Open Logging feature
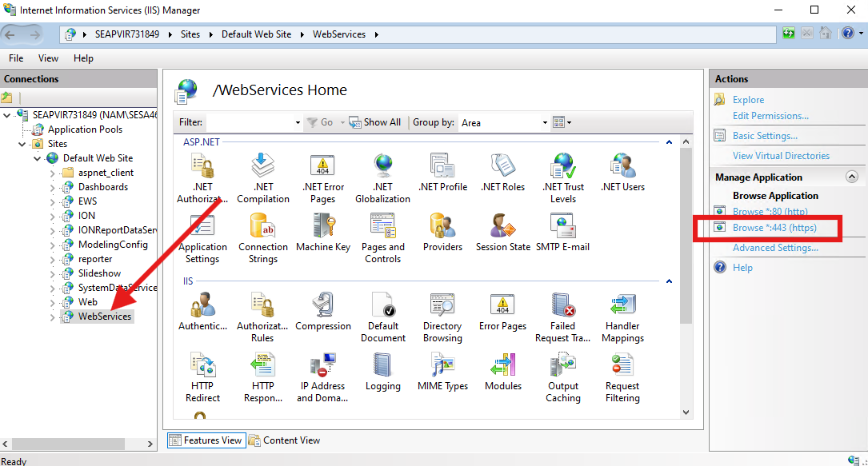The image size is (868, 466). tap(383, 372)
